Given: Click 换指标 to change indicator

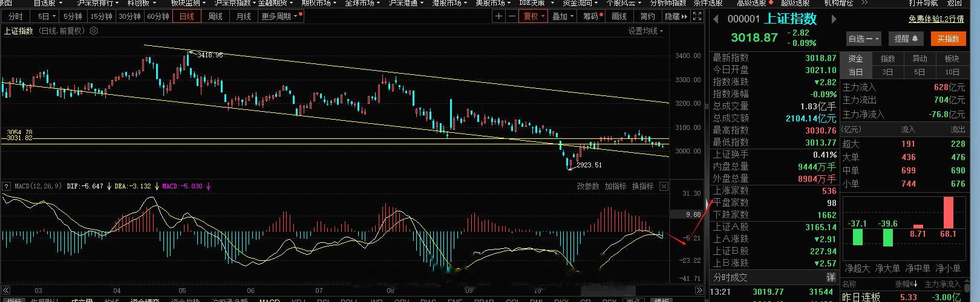Looking at the screenshot, I should (642, 186).
